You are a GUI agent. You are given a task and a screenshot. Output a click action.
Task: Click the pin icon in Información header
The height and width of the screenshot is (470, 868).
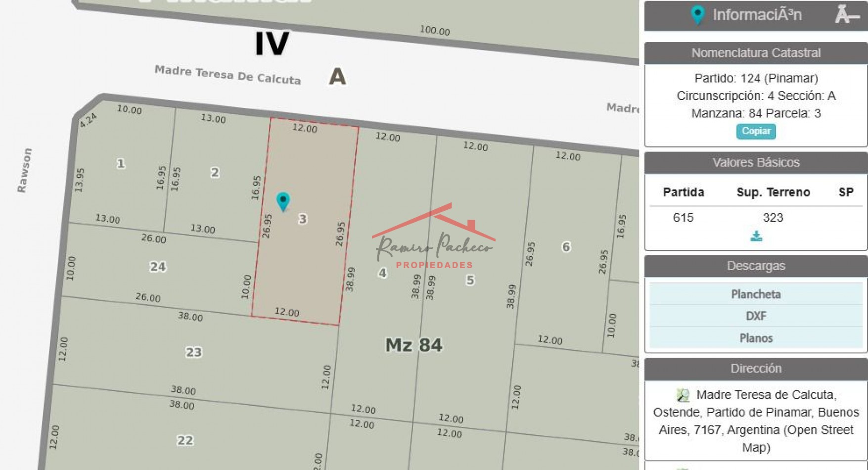click(697, 15)
